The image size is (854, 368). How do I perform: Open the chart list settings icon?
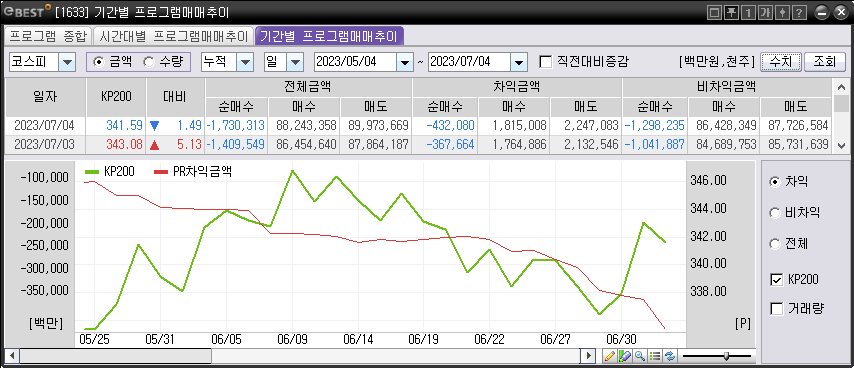[655, 357]
